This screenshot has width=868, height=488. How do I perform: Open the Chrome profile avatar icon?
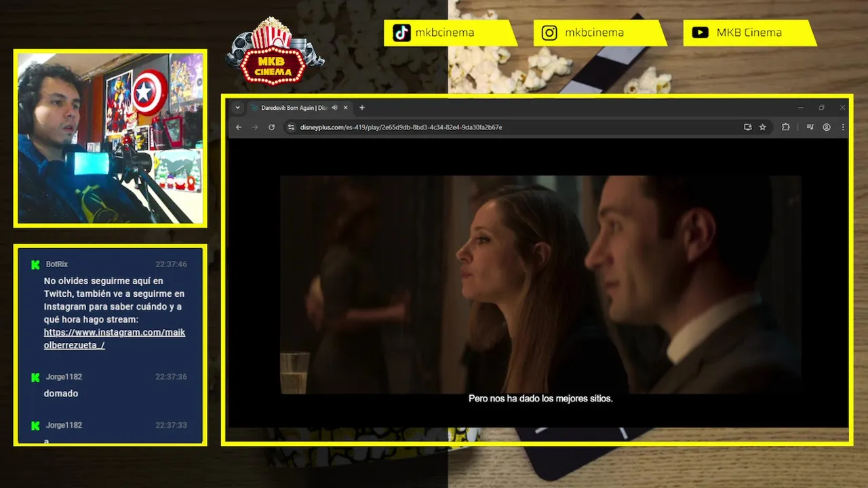tap(827, 127)
